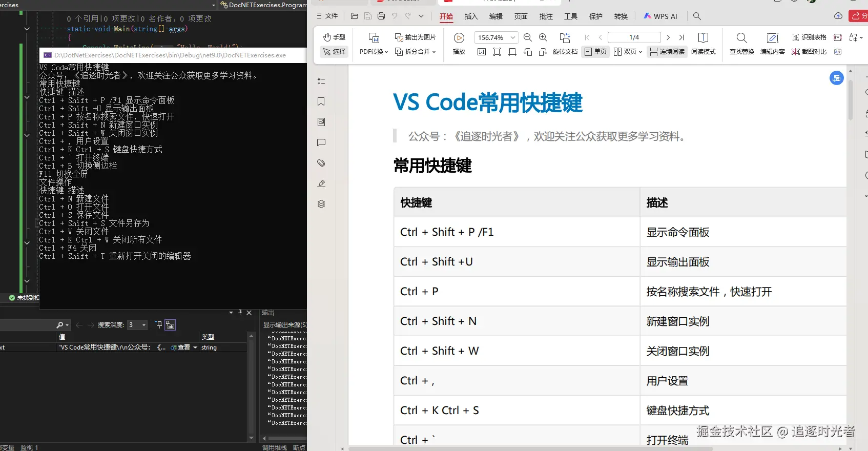Switch to the 转换 ribbon tab
This screenshot has height=451, width=868.
tap(621, 16)
